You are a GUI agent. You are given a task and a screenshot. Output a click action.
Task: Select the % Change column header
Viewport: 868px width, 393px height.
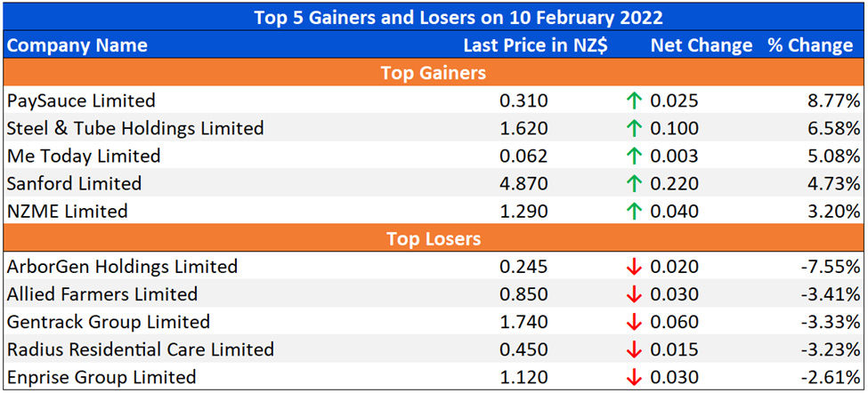[810, 45]
